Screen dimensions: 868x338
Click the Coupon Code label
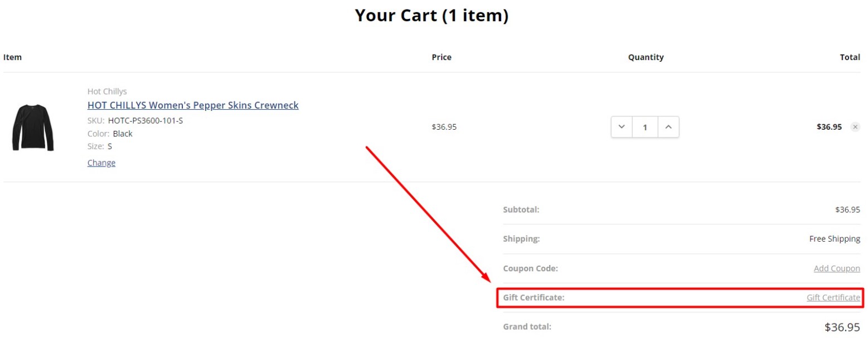(530, 268)
